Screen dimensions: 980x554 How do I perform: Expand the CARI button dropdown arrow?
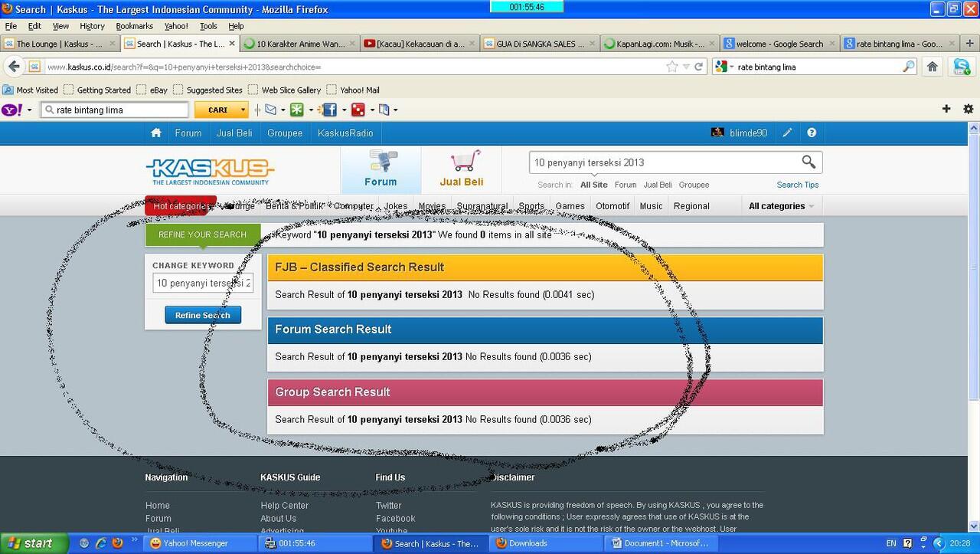point(243,110)
